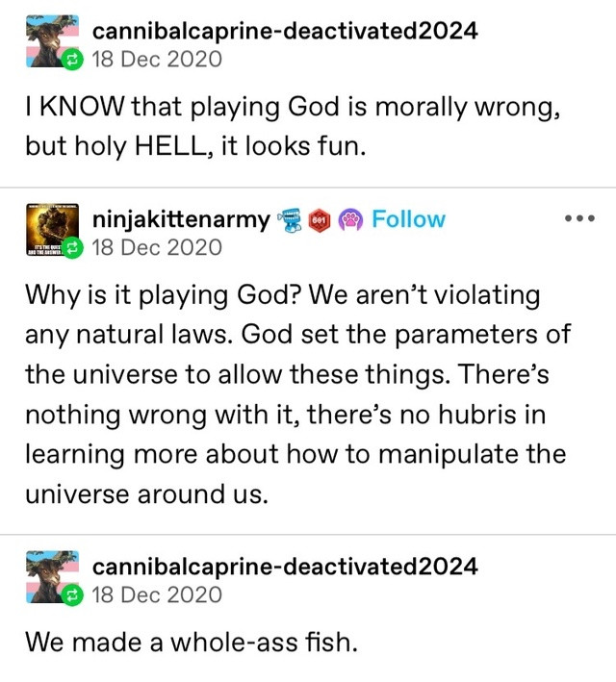Open the top cannibalcaprine-deactivated2024 username
The width and height of the screenshot is (616, 682).
tap(284, 31)
